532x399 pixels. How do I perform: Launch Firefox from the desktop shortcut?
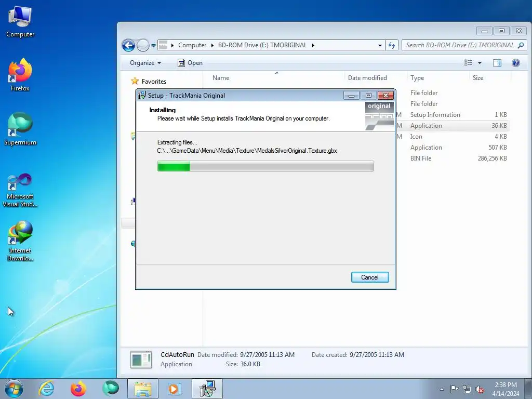[x=20, y=75]
